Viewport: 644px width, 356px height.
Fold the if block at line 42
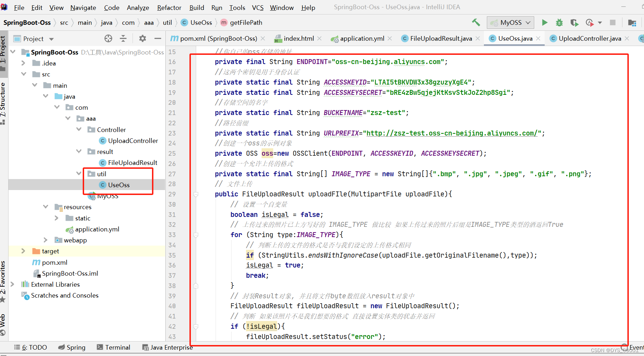point(196,326)
